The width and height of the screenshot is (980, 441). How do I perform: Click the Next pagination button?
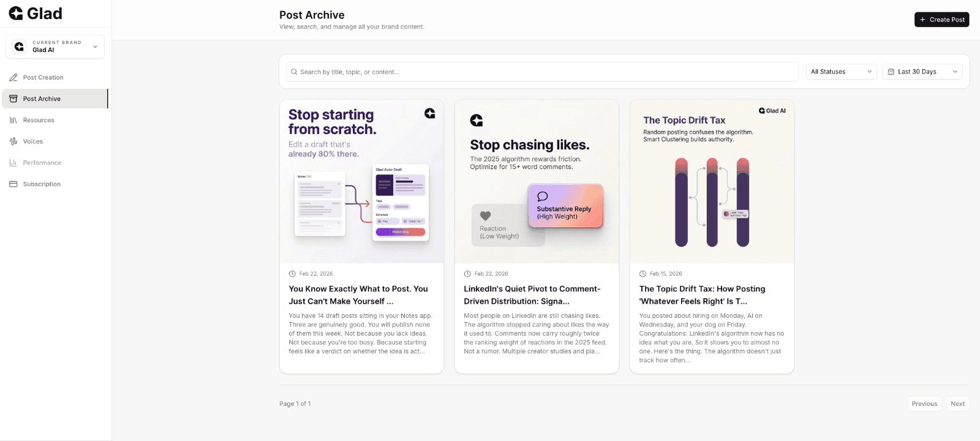tap(957, 404)
